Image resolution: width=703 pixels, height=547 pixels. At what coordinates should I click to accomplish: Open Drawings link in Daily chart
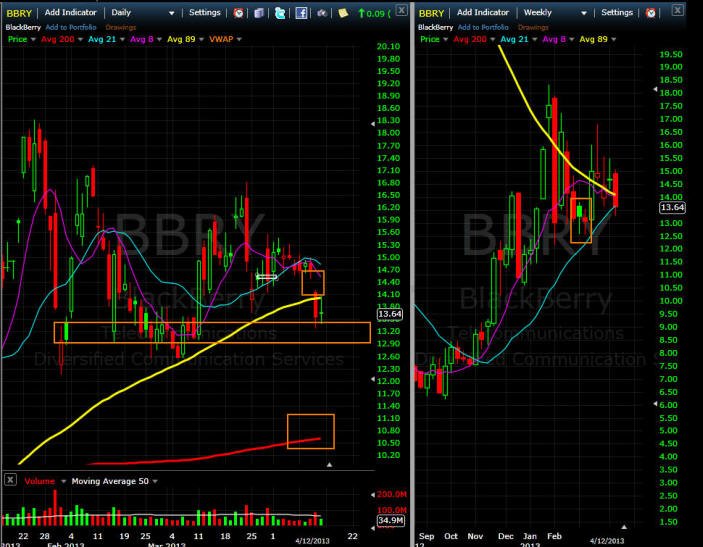tap(121, 27)
